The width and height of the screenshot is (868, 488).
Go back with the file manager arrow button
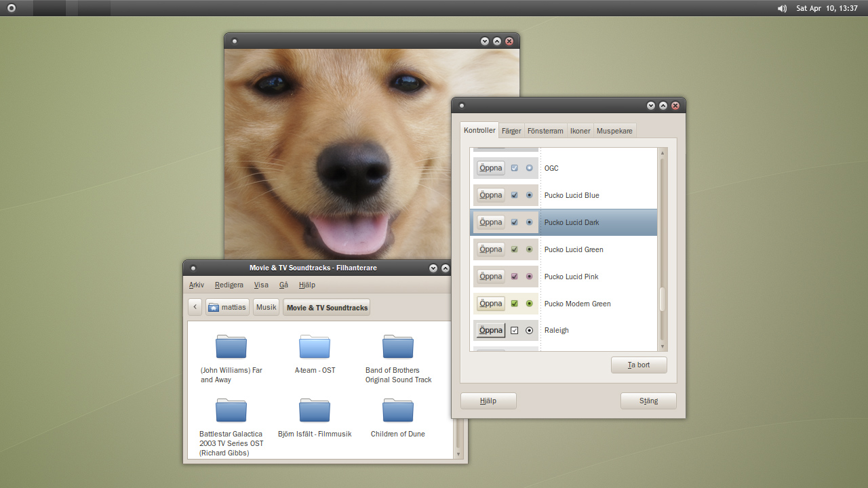pyautogui.click(x=195, y=307)
